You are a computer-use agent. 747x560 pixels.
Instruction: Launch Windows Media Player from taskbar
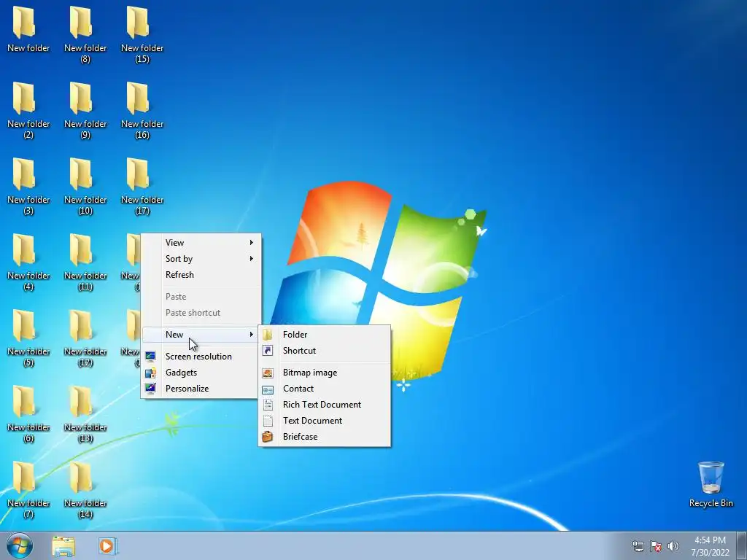108,545
